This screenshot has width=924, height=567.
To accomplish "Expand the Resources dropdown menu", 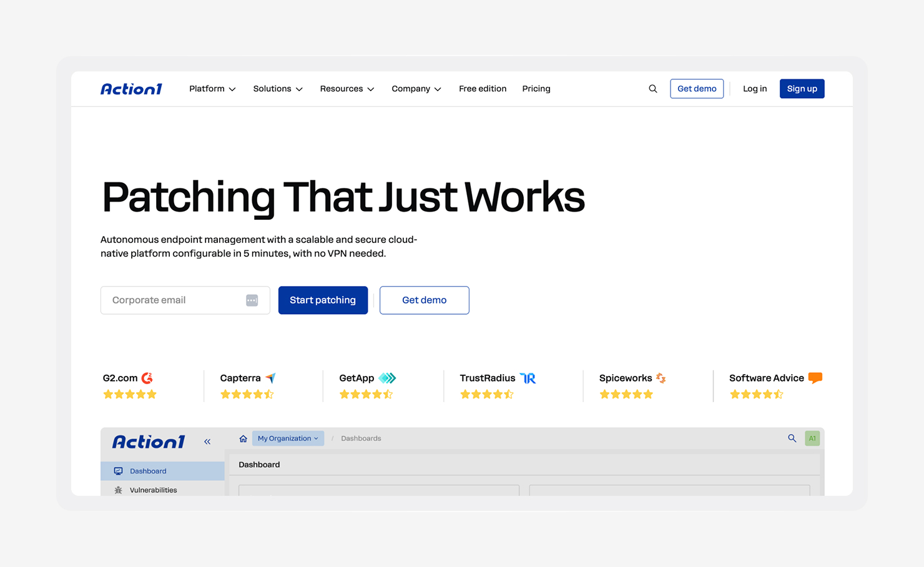I will point(347,89).
